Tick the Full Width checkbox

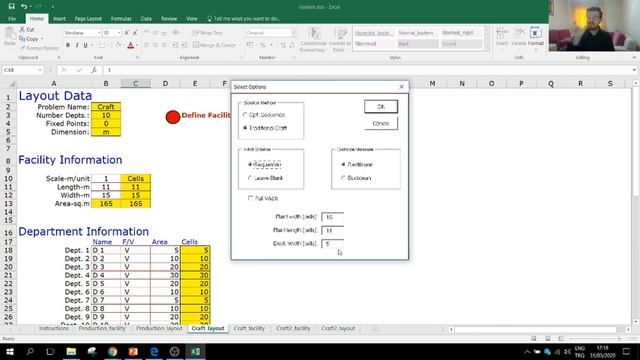coord(250,198)
